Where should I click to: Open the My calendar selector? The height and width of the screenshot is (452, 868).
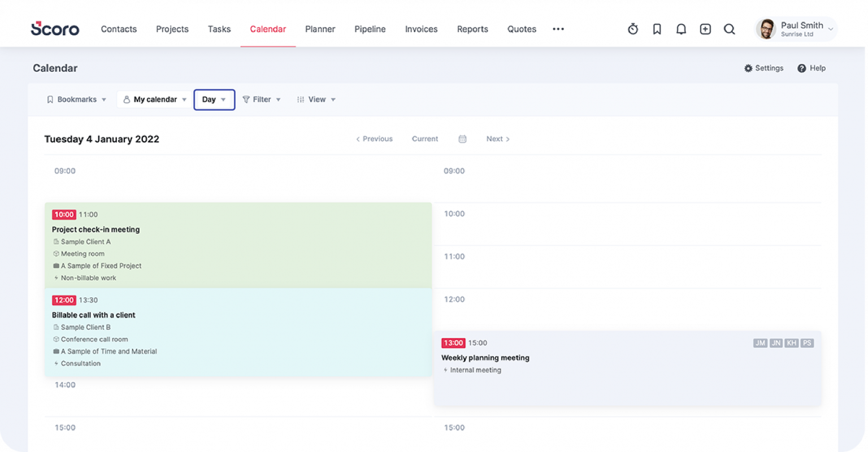154,99
